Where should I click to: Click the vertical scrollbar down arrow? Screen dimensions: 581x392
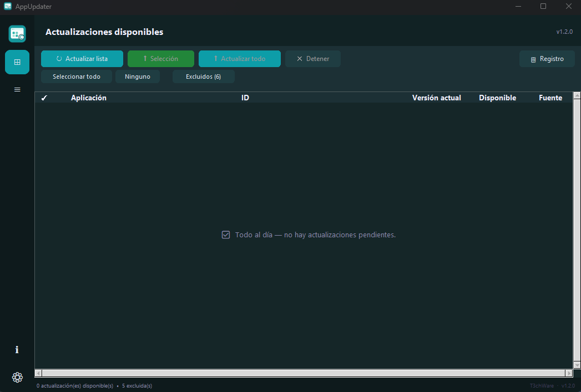tap(577, 365)
